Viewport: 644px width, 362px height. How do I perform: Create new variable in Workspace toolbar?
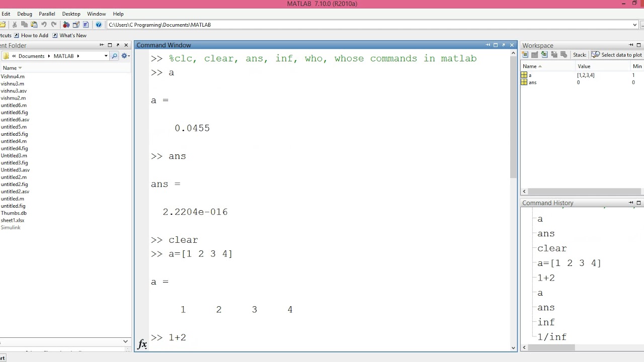pyautogui.click(x=525, y=55)
